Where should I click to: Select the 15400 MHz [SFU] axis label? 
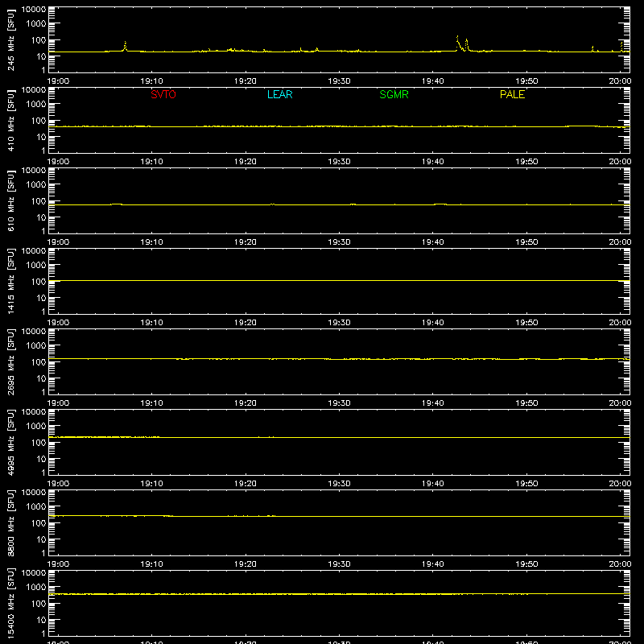tap(10, 603)
